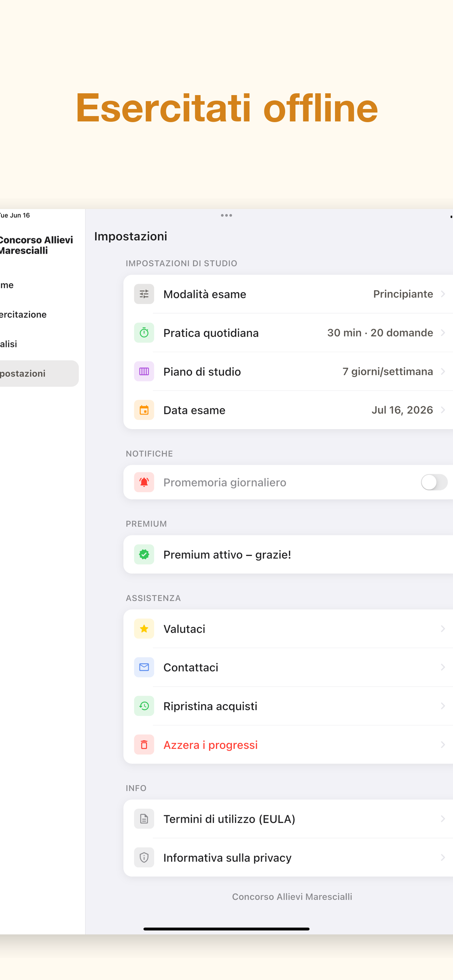Click the Promemoria giornaliero label
Screen dimensions: 453x980
(x=225, y=482)
